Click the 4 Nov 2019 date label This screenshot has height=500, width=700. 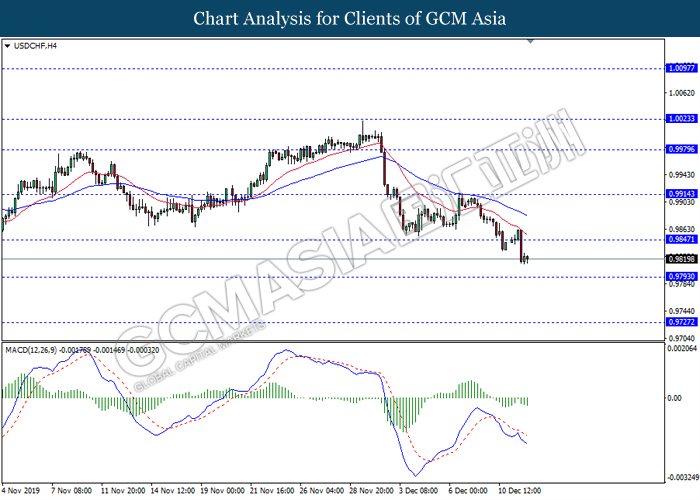pyautogui.click(x=21, y=491)
